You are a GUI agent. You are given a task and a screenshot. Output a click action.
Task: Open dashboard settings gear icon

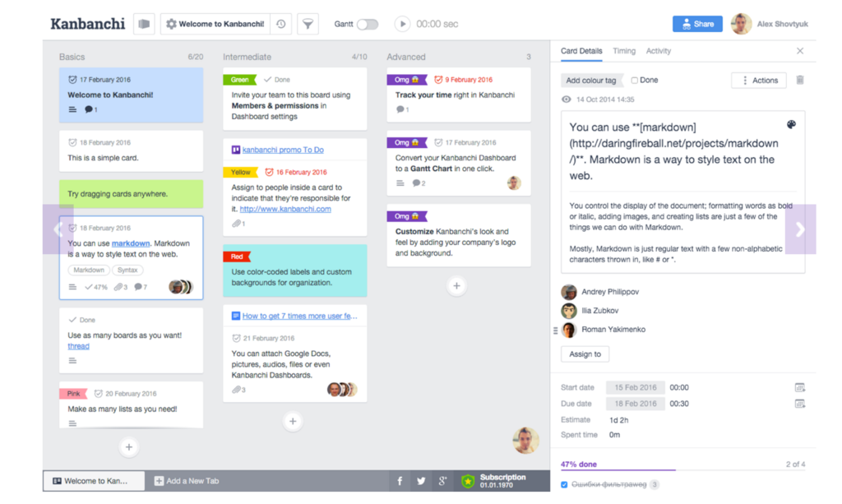[171, 24]
